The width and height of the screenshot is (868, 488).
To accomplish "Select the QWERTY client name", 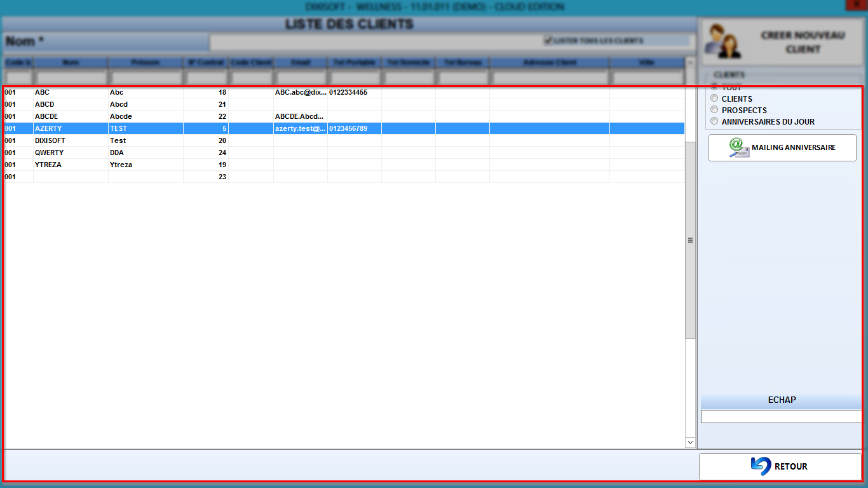I will click(x=49, y=152).
